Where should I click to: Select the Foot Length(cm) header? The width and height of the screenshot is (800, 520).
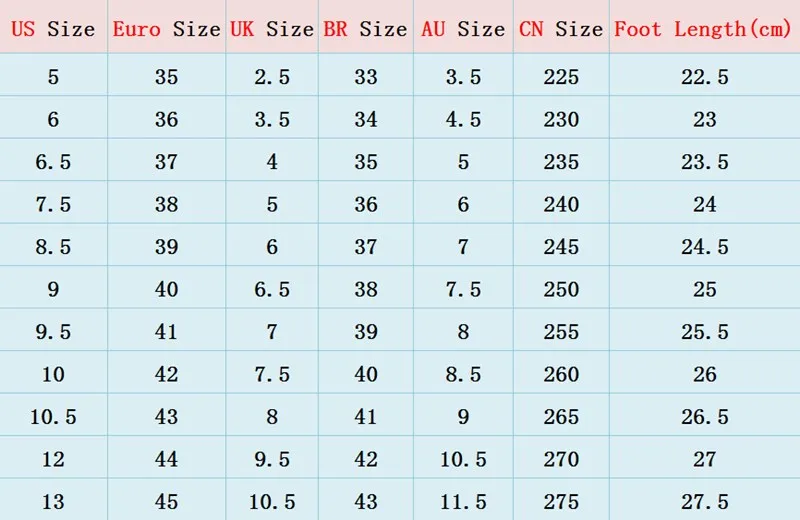tap(703, 29)
